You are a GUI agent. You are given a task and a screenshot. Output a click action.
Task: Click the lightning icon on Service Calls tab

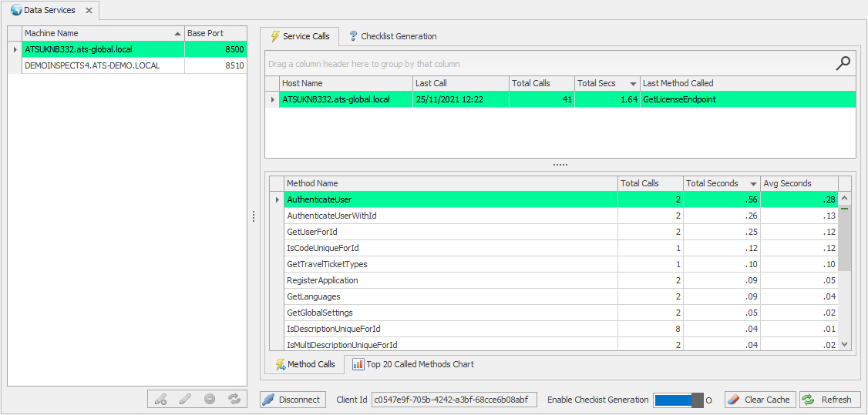point(274,36)
